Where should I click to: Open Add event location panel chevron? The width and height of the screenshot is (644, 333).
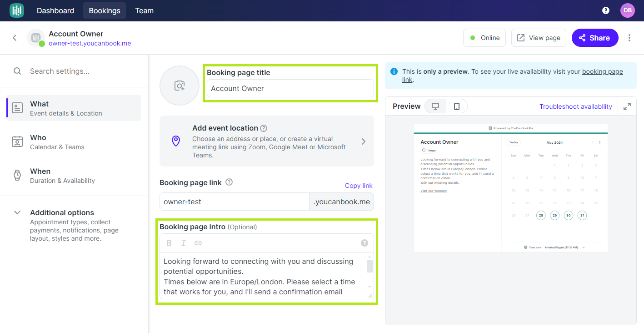click(x=364, y=141)
